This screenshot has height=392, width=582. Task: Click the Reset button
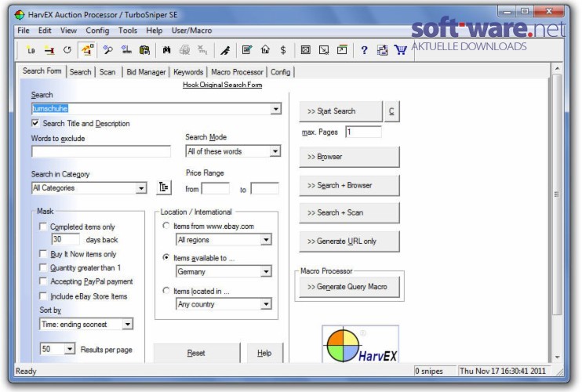pos(196,353)
